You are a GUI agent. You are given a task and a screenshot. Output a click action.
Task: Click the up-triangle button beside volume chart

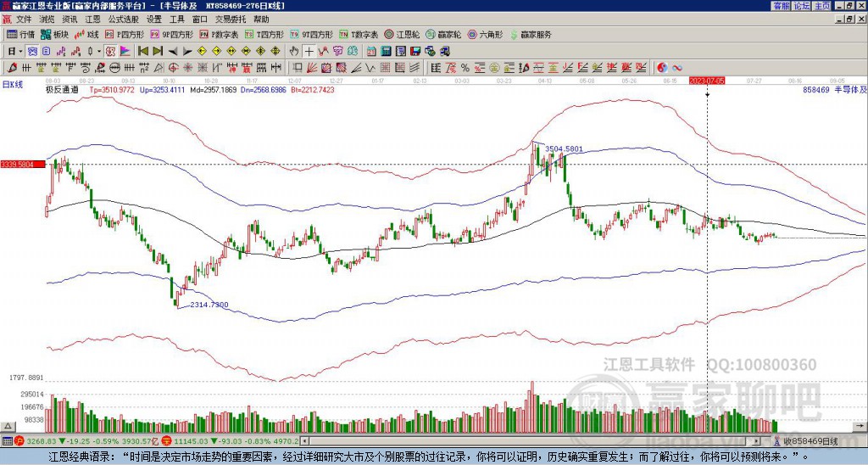pos(8,426)
